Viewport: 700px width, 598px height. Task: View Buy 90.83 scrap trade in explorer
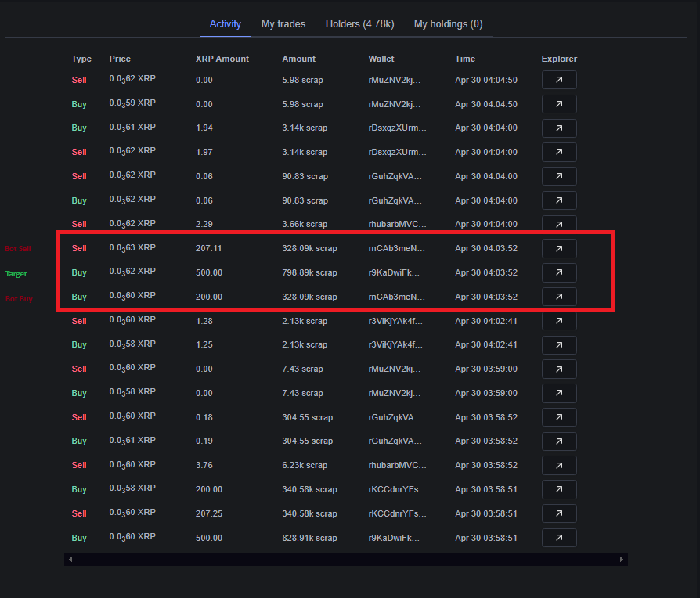point(559,200)
